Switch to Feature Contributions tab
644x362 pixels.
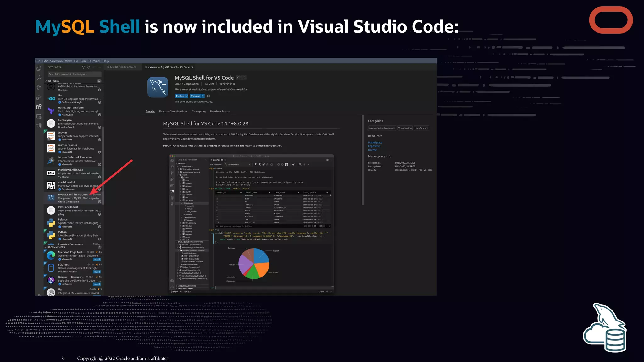[x=173, y=112]
